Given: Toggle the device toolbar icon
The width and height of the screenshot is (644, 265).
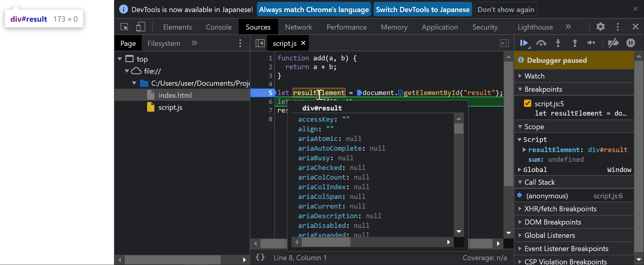Looking at the screenshot, I should 140,27.
